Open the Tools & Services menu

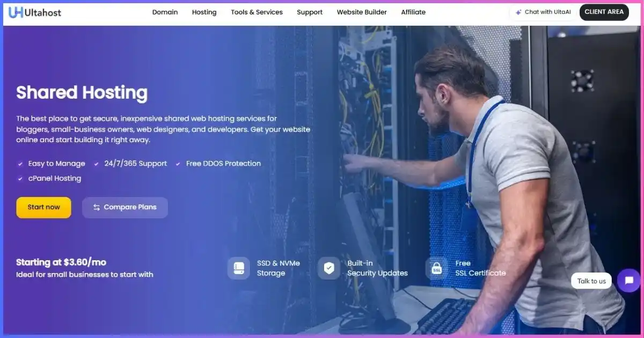pos(257,12)
